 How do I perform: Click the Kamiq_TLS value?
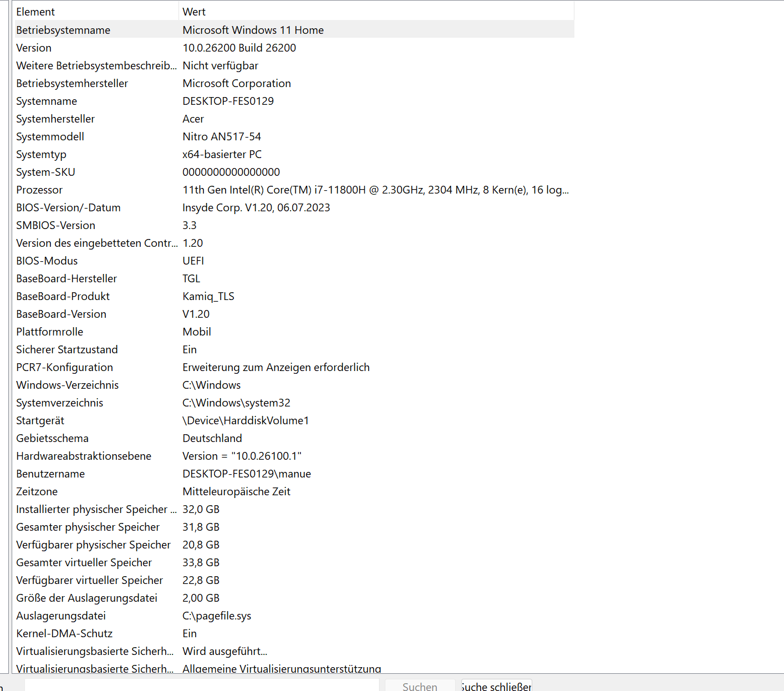[x=208, y=296]
